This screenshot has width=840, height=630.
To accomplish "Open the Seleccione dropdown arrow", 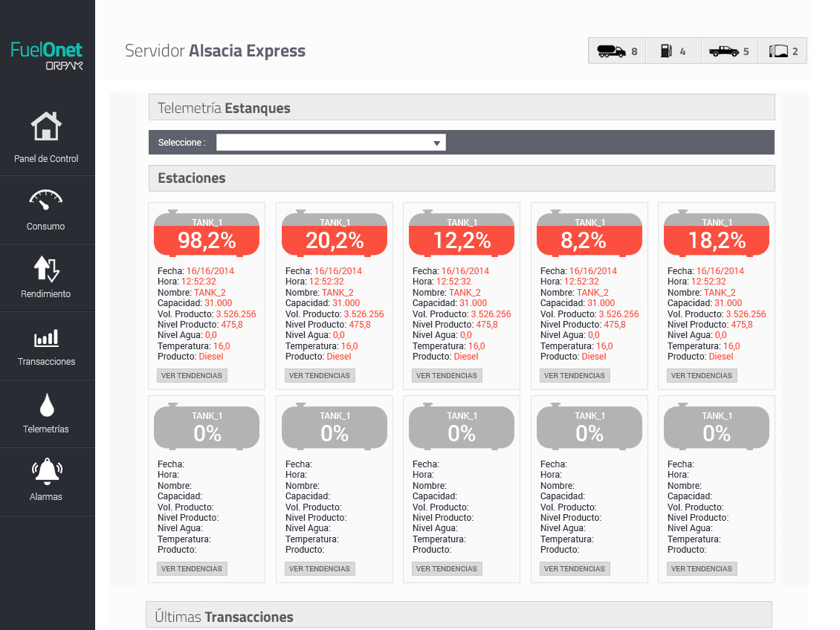I will pyautogui.click(x=437, y=143).
